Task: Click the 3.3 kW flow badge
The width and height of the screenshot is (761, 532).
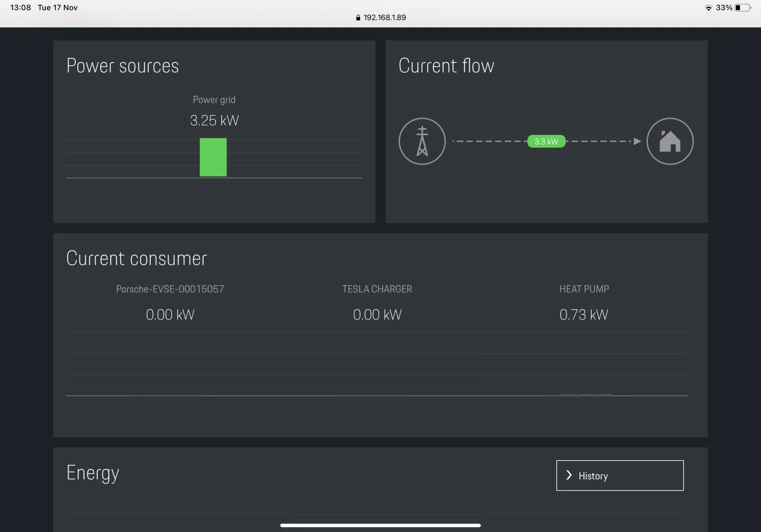Action: tap(546, 141)
